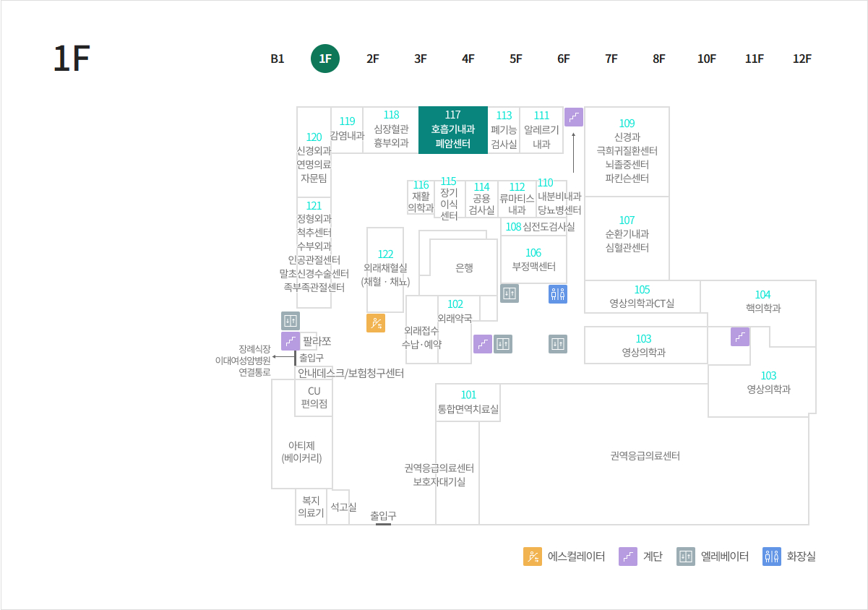Select the 12F floor tab

(802, 59)
